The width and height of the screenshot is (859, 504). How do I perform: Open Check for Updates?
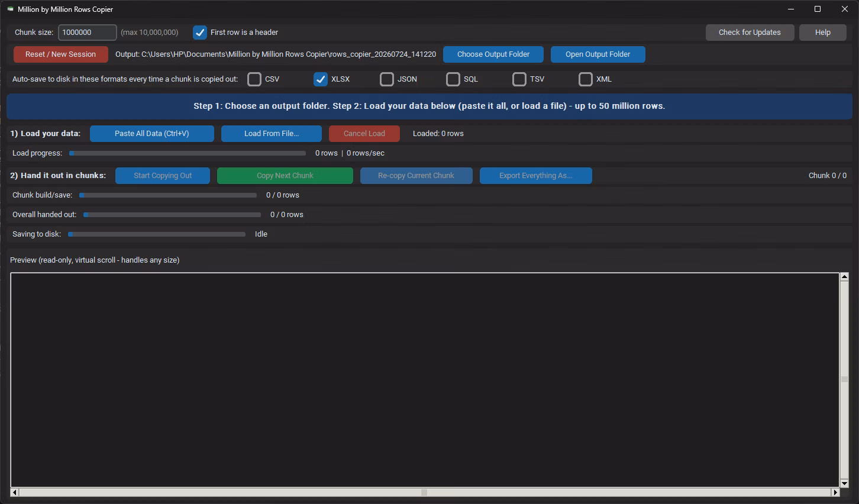750,33
